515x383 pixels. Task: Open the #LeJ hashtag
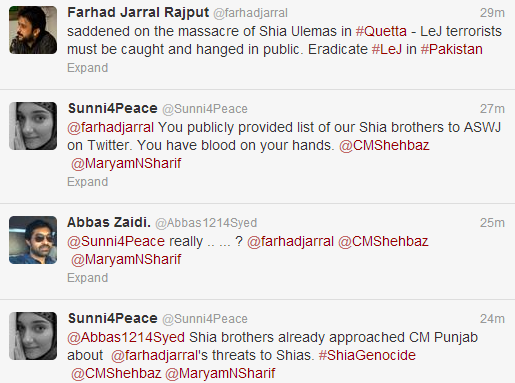coord(387,49)
